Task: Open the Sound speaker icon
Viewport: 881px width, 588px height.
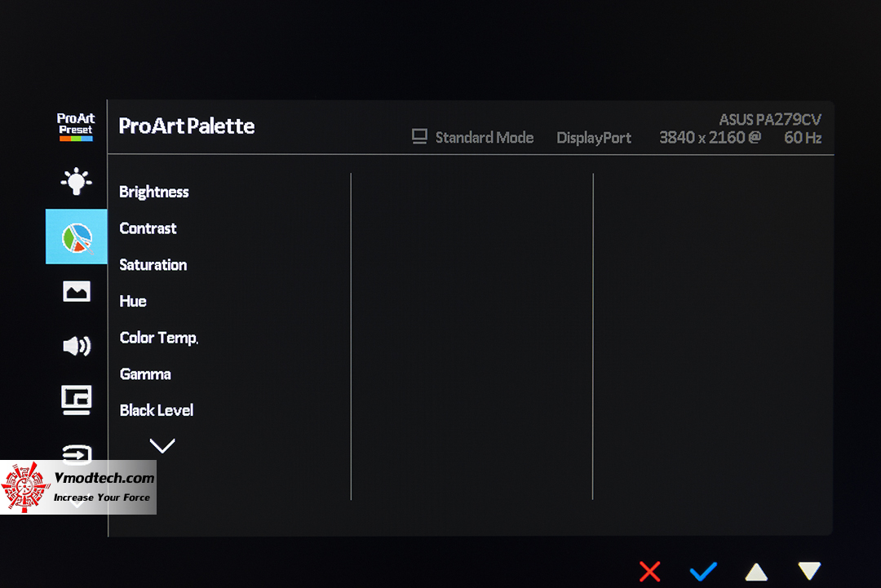Action: click(x=76, y=346)
